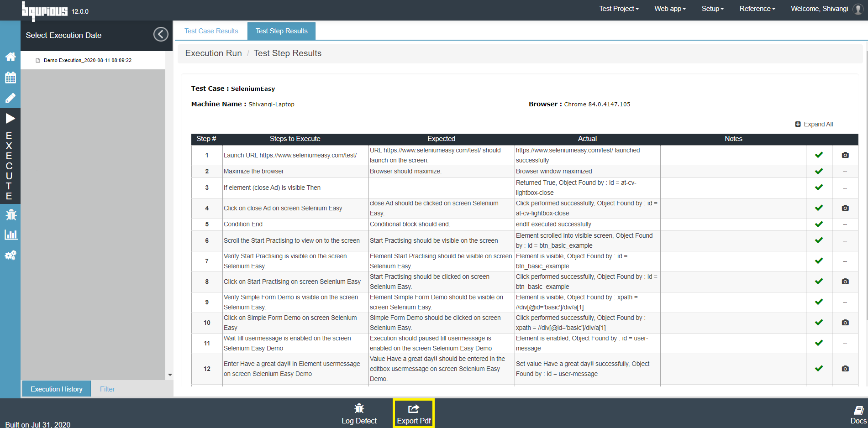Screen dimensions: 868x428
Task: Click the pass checkmark for step 9
Action: pyautogui.click(x=819, y=302)
